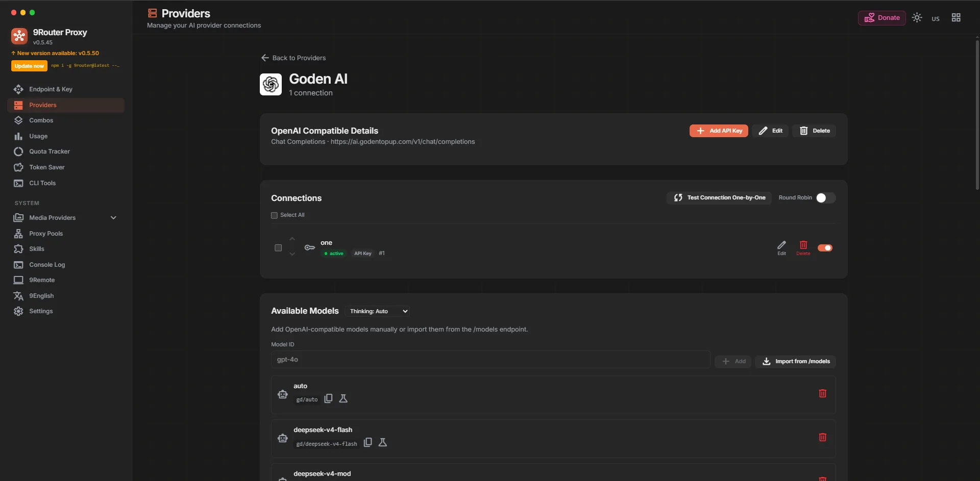Click the 'API Key' badge on connection one

pyautogui.click(x=363, y=254)
